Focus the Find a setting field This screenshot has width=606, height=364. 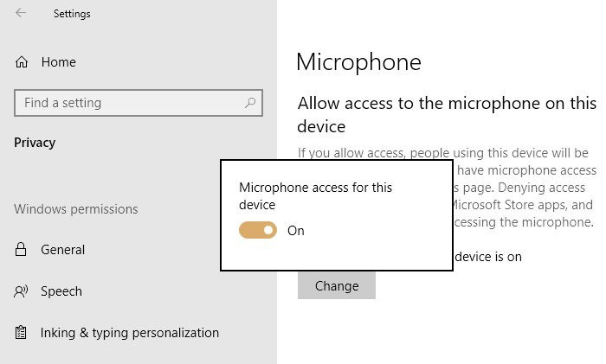coord(139,103)
